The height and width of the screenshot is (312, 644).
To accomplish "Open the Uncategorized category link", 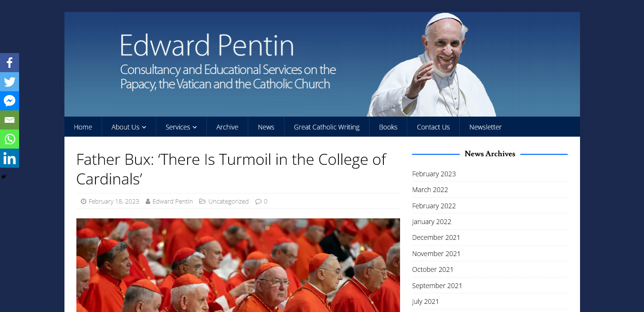I will pos(228,202).
